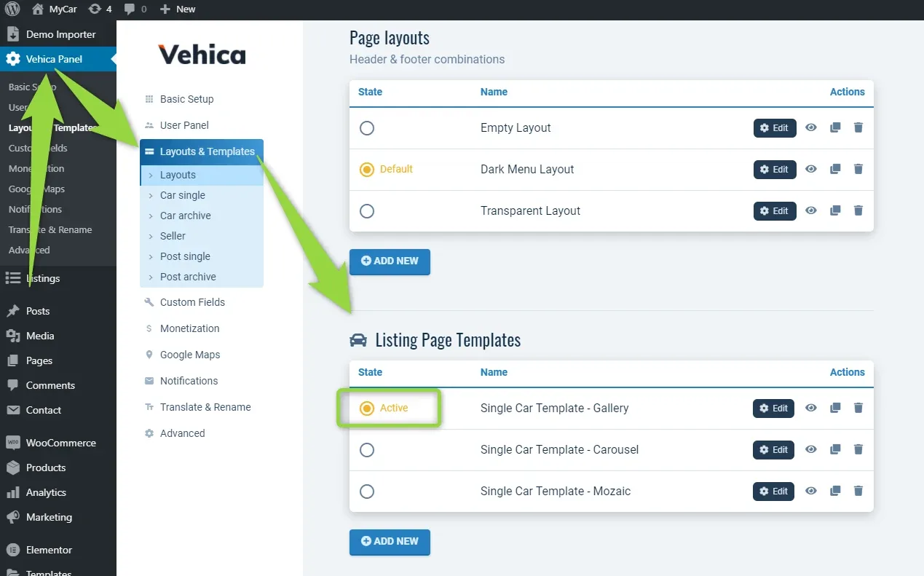The width and height of the screenshot is (924, 576).
Task: Preview Dark Menu Layout with eye icon
Action: [x=811, y=169]
